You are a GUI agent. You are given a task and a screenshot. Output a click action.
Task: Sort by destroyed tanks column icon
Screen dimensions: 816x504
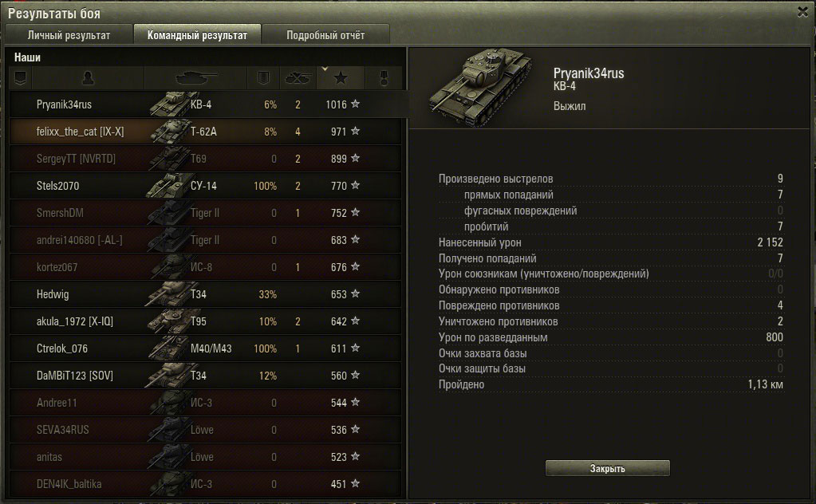[x=298, y=78]
